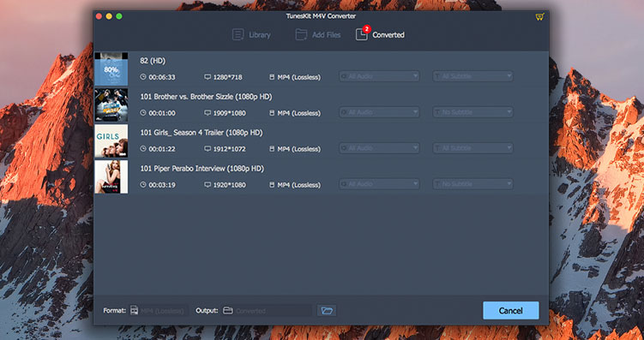Select the GIRLS trailer thumbnail
The width and height of the screenshot is (644, 340).
pyautogui.click(x=111, y=141)
